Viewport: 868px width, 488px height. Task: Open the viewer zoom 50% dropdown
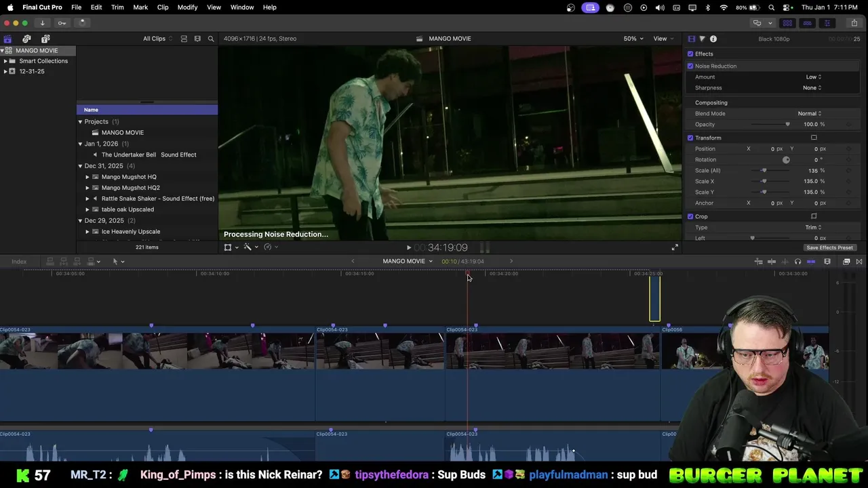(x=633, y=39)
